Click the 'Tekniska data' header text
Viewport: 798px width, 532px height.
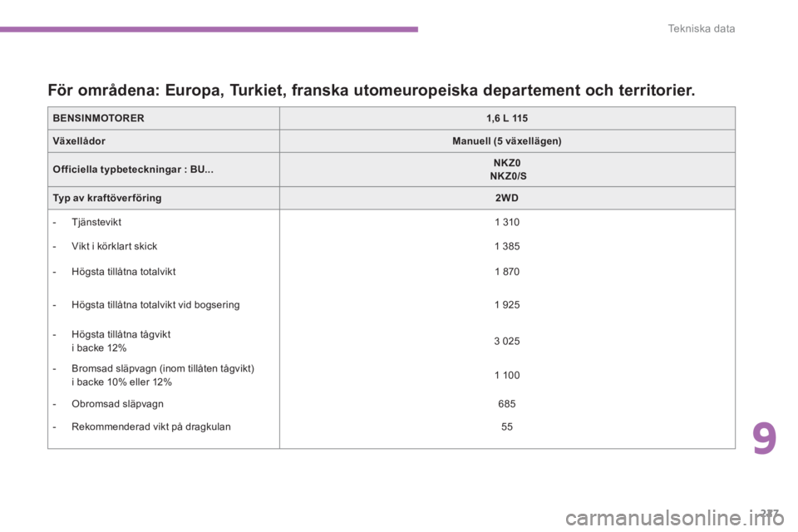701,28
